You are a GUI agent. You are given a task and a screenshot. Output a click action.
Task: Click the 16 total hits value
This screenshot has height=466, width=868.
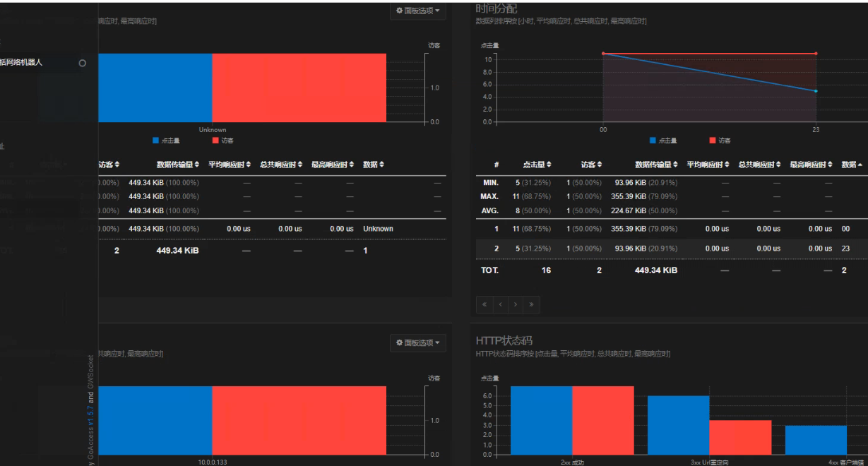[x=546, y=270]
